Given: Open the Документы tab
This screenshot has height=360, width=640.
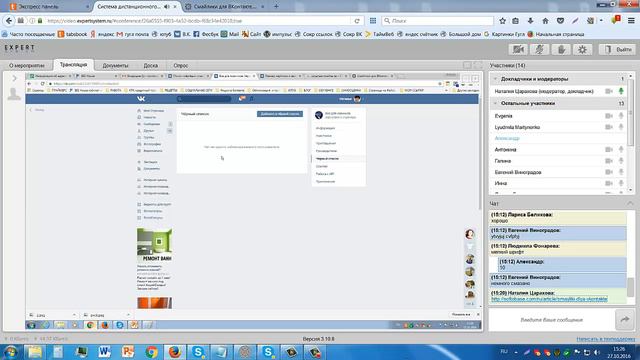Looking at the screenshot, I should coord(115,65).
